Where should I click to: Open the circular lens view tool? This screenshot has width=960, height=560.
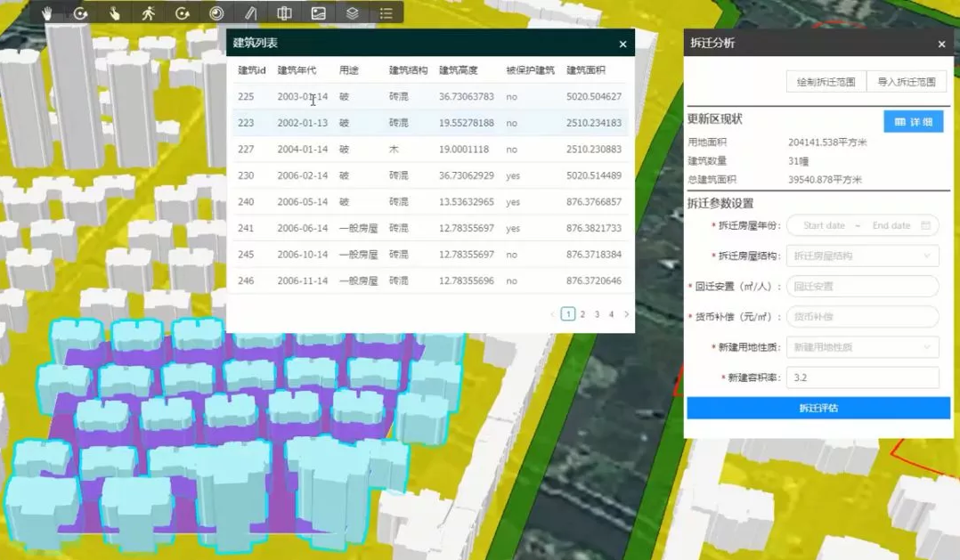pyautogui.click(x=216, y=12)
